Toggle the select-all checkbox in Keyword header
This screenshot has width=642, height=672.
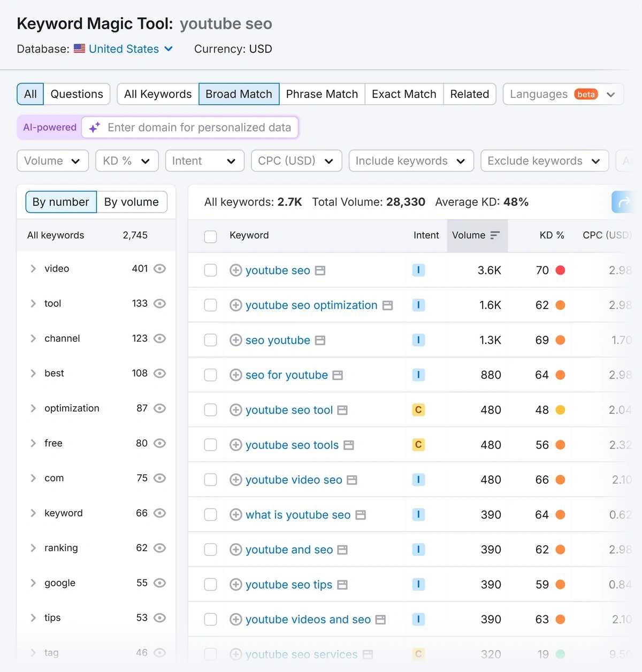click(x=211, y=236)
